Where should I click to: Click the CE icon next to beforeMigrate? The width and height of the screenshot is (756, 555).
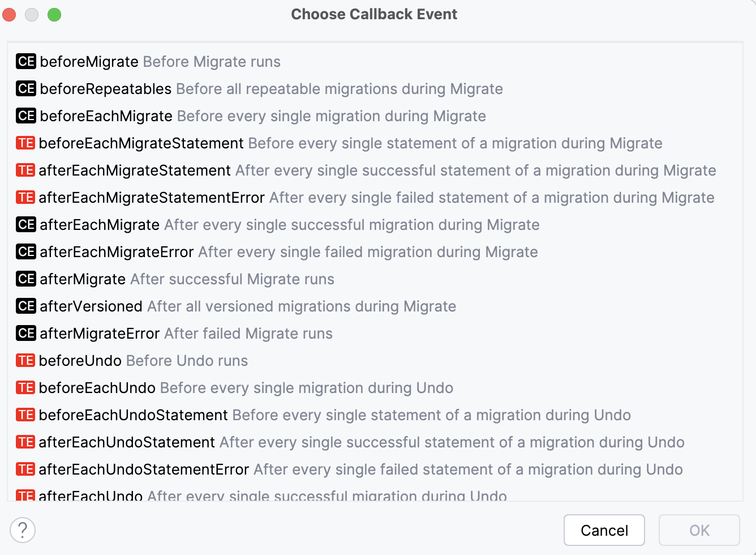click(25, 62)
